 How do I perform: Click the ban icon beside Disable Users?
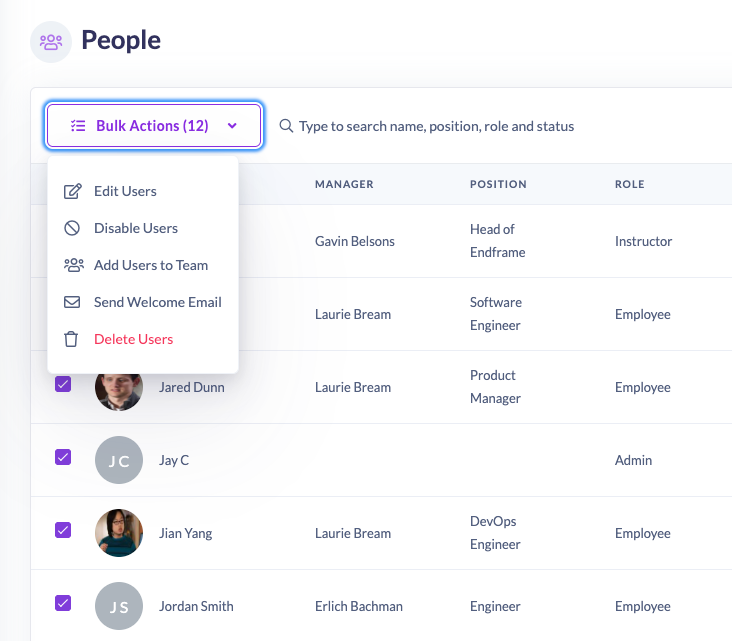(72, 228)
